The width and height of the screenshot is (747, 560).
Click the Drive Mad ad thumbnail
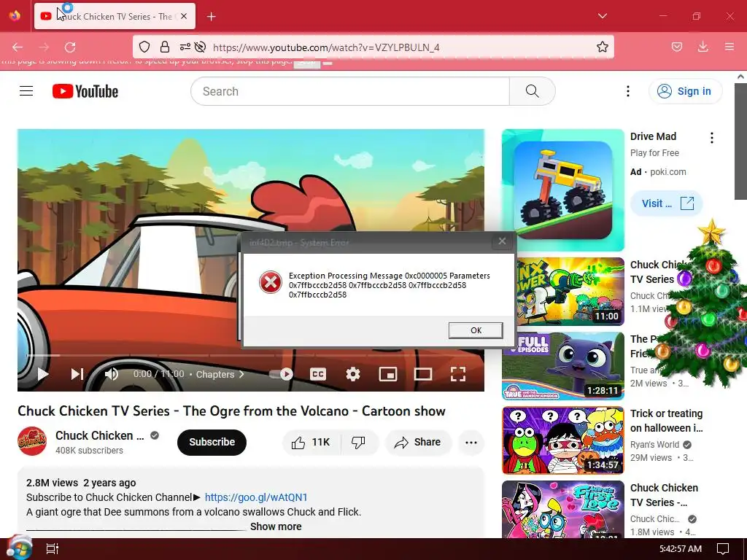click(x=563, y=190)
